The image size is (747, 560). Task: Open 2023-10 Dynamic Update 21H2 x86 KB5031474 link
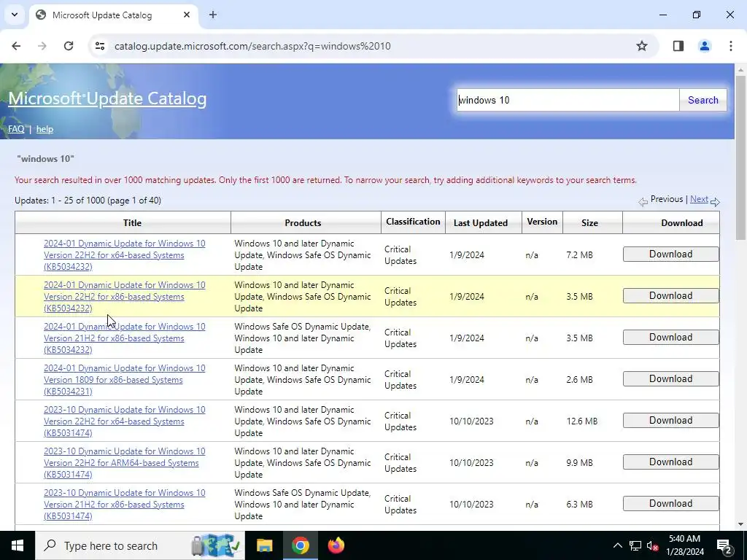(x=124, y=505)
